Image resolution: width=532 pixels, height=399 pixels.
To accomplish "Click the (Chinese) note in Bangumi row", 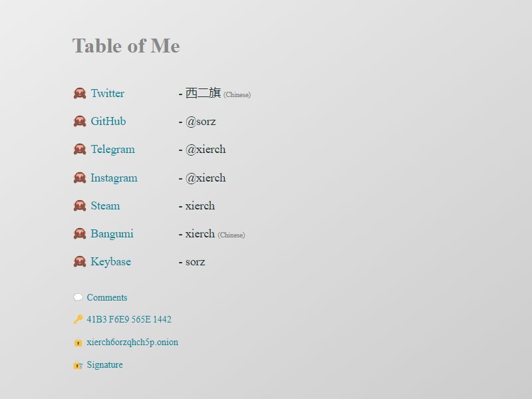I will pyautogui.click(x=231, y=235).
